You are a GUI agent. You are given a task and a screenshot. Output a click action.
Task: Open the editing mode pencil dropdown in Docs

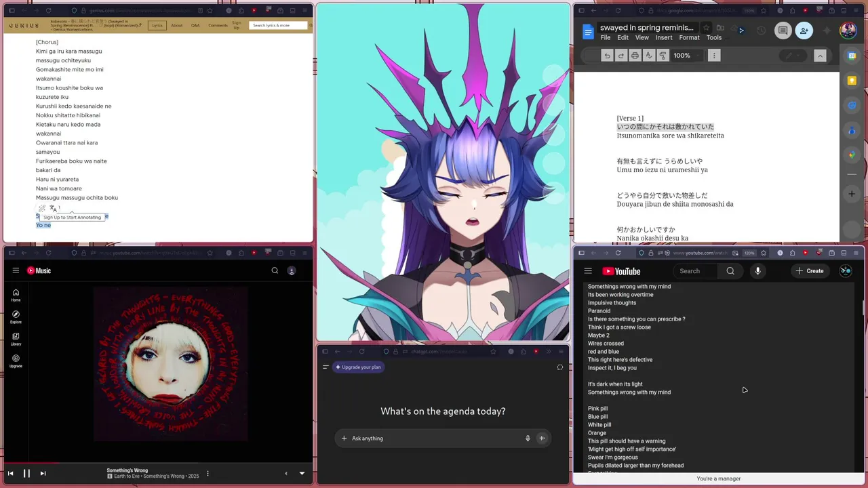(x=793, y=56)
